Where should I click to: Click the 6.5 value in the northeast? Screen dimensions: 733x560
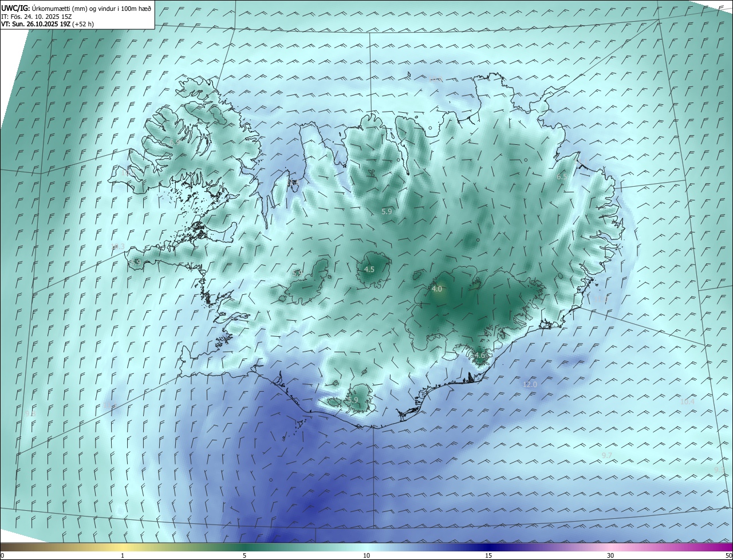[562, 177]
